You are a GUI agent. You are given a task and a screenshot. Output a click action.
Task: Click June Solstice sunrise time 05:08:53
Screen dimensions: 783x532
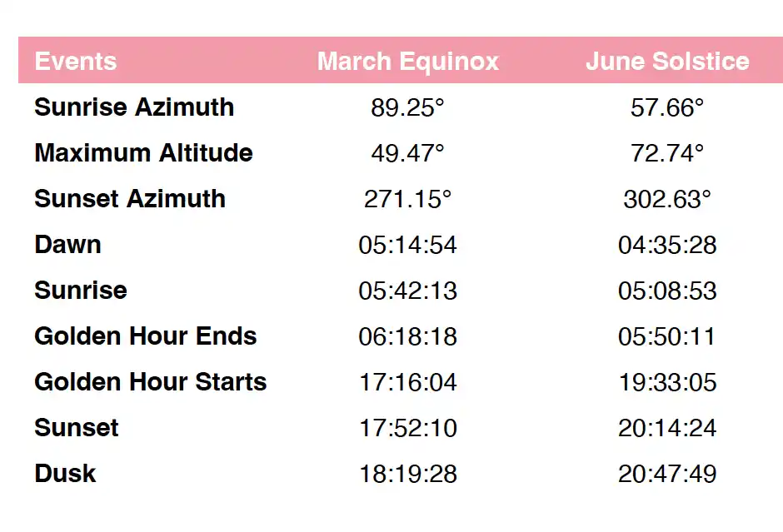667,291
